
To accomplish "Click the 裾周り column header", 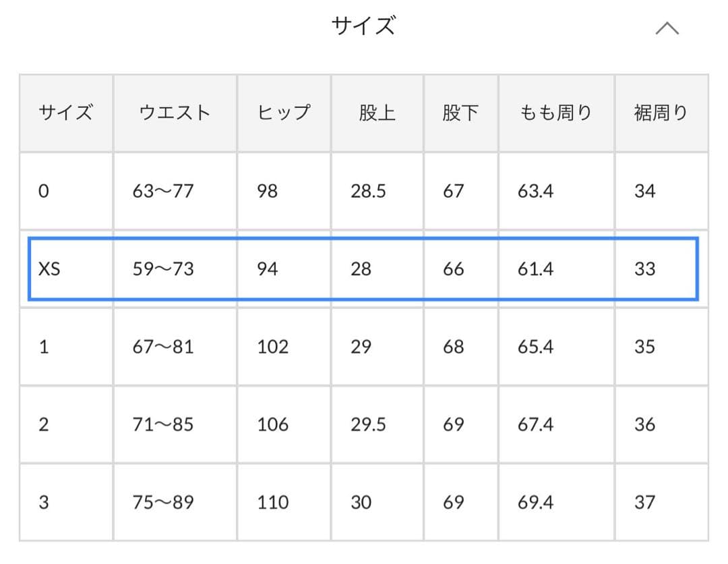I will [x=661, y=112].
